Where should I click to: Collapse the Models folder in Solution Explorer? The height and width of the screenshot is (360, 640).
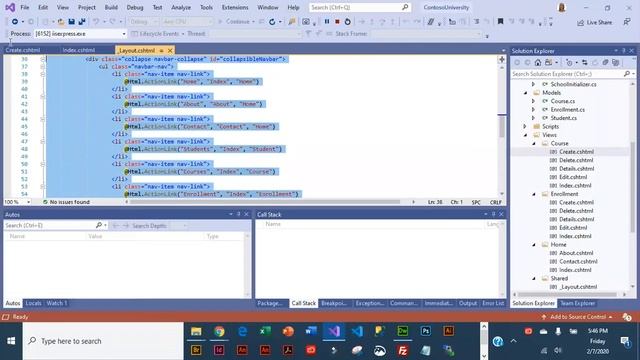(x=525, y=93)
